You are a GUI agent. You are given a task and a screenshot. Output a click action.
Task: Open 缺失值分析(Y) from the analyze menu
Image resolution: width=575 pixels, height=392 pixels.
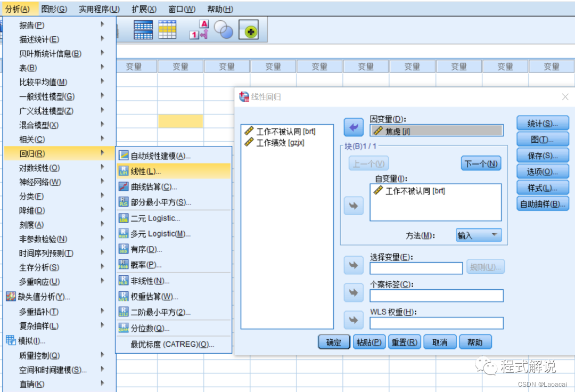[60, 297]
